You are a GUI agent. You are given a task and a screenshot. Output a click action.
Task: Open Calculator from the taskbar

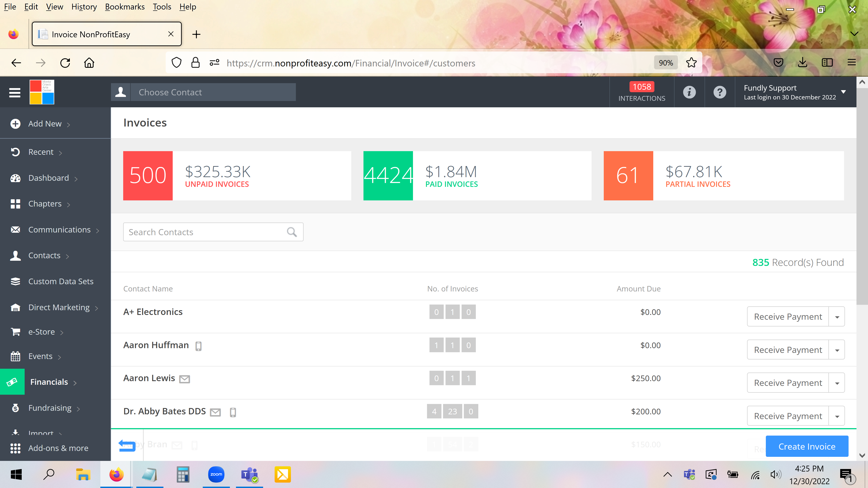pyautogui.click(x=183, y=474)
